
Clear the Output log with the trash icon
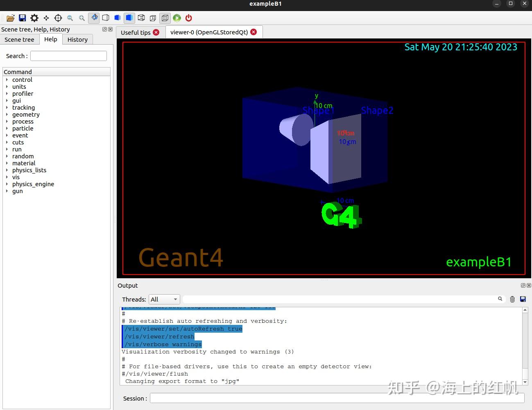tap(512, 299)
